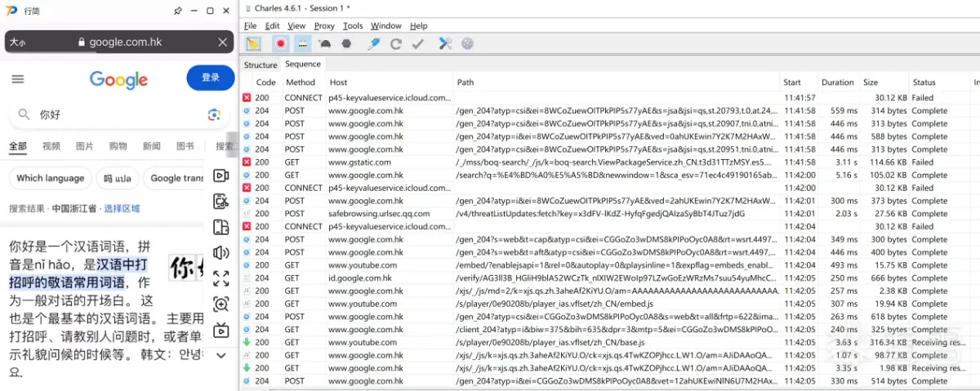Click the video record icon in side toolbar

pos(220,176)
